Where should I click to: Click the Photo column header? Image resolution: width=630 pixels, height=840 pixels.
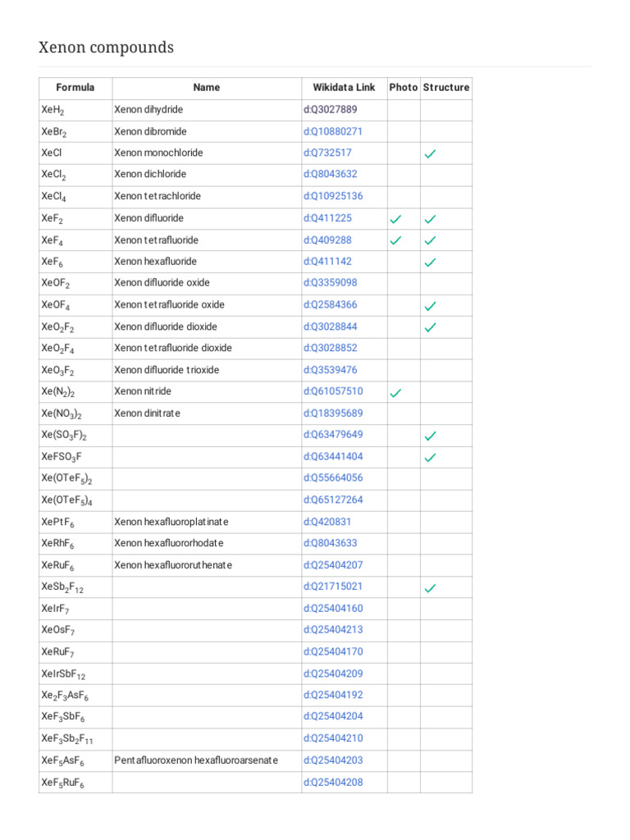(404, 87)
